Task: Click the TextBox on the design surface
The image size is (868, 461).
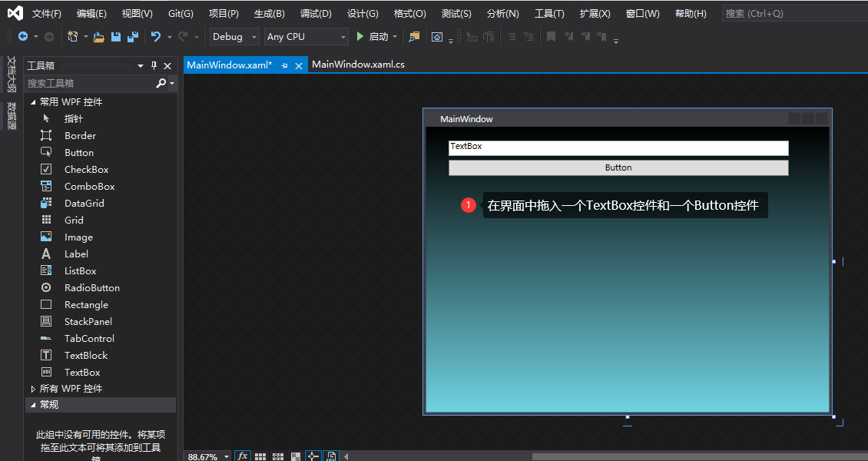Action: pos(618,148)
